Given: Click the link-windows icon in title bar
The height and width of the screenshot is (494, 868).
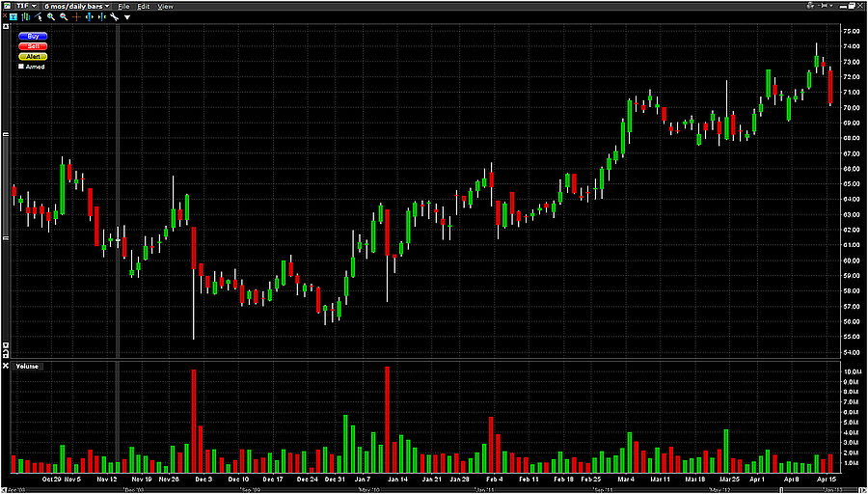Looking at the screenshot, I should [x=7, y=6].
